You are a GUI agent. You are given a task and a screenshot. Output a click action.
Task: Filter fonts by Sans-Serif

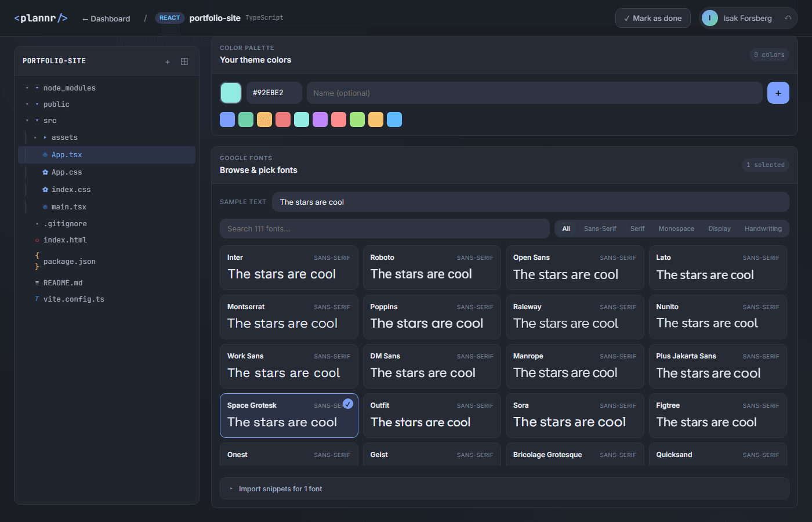coord(600,229)
